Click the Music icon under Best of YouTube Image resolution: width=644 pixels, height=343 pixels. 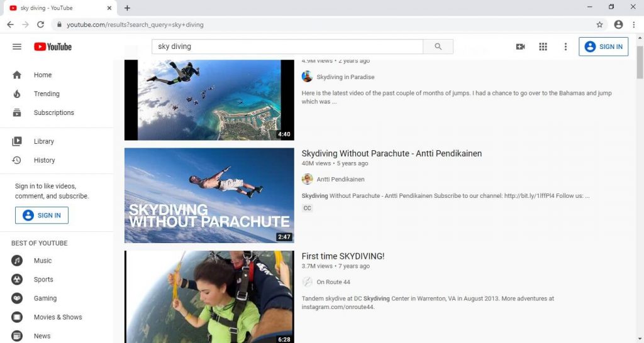(x=17, y=261)
